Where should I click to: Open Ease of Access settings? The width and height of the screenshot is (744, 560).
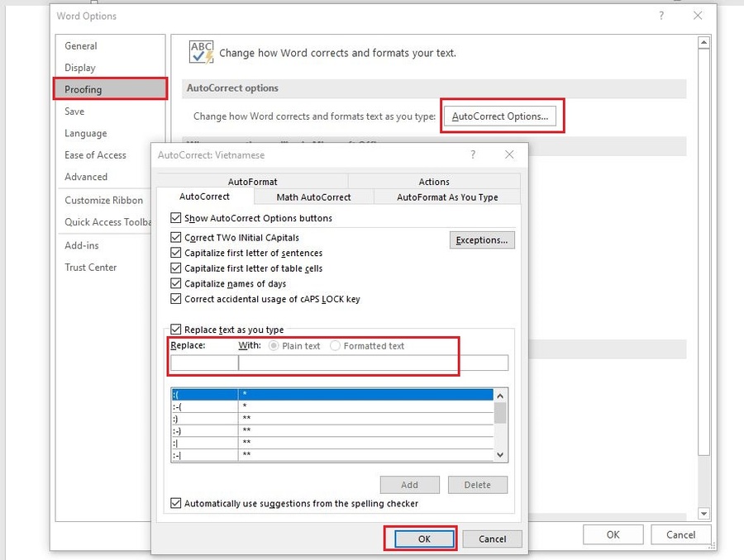(104, 155)
